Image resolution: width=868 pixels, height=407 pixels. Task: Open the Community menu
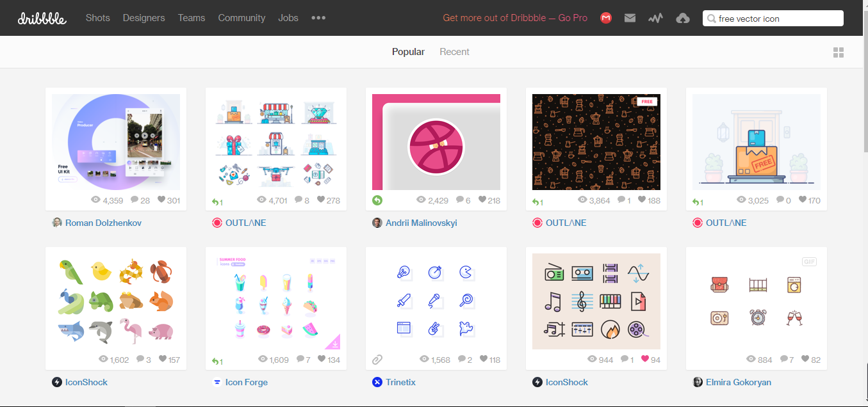pyautogui.click(x=242, y=18)
